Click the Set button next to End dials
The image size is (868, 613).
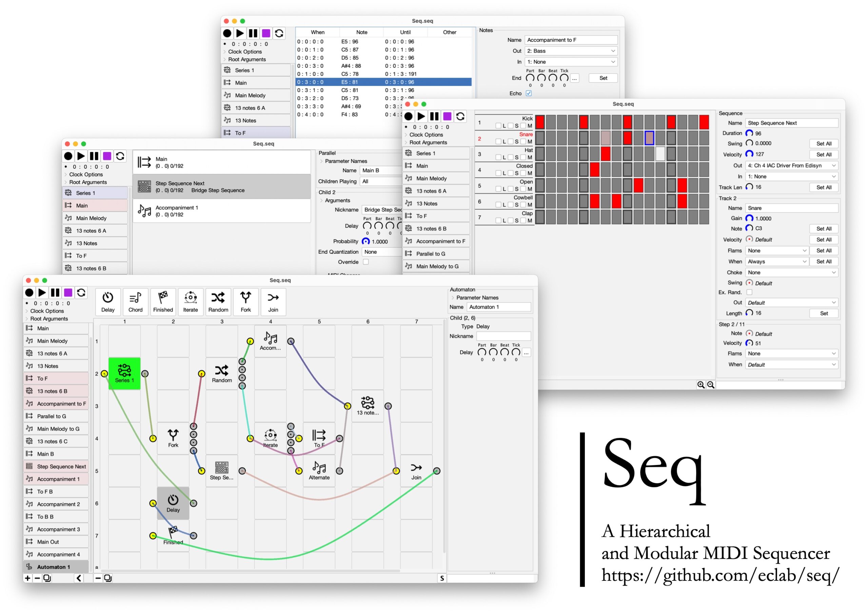click(603, 78)
